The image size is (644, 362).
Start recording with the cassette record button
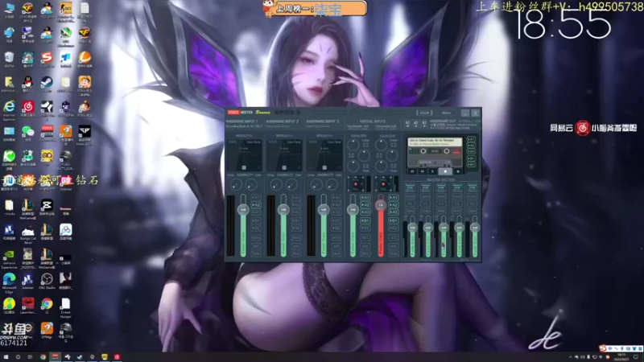(x=458, y=171)
